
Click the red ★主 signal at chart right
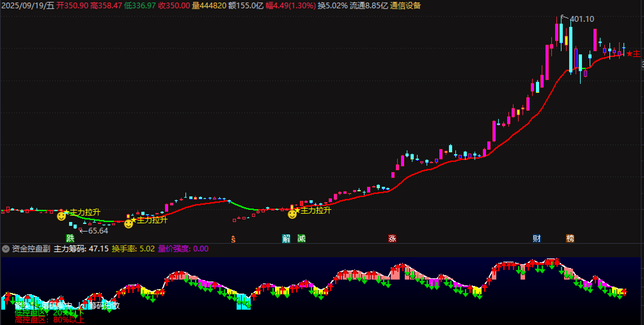634,54
